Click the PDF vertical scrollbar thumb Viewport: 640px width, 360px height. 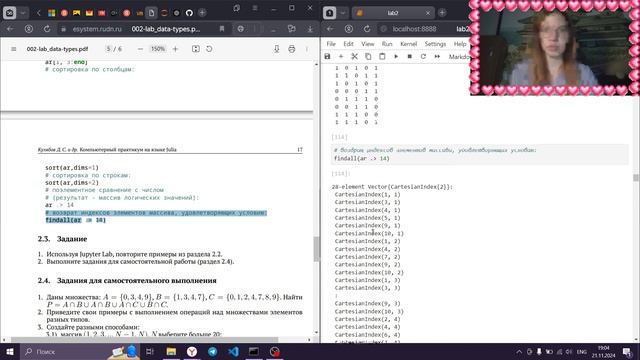[316, 249]
